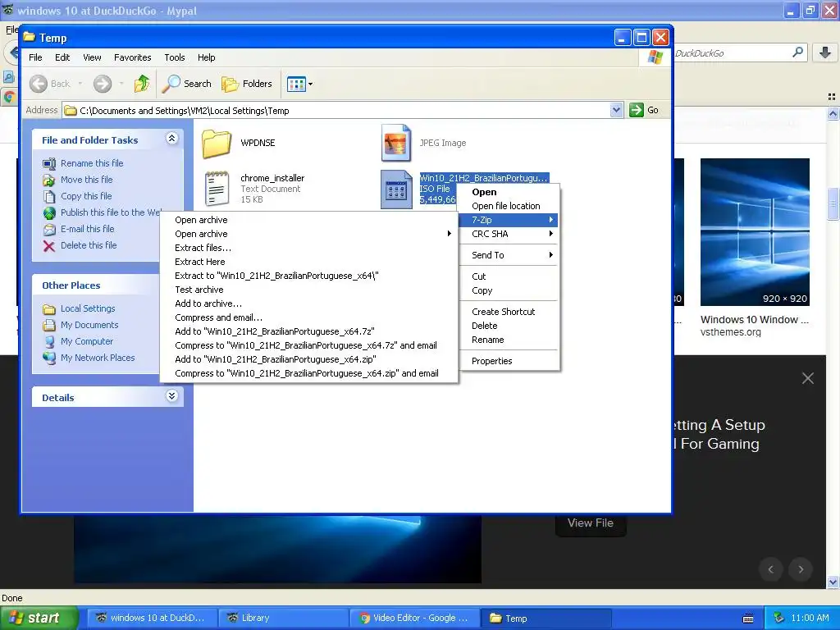Select the JPEG Image file icon
The width and height of the screenshot is (840, 630).
pos(396,143)
